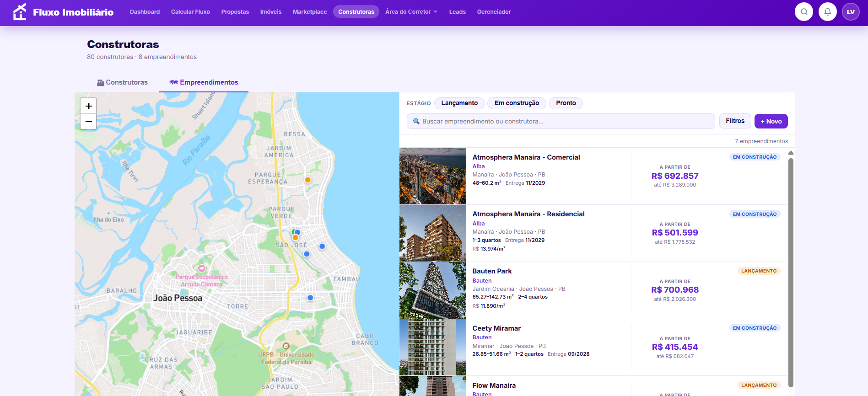This screenshot has height=396, width=868.
Task: Click Alba link under Atmosphera Manaíra - Residencial
Action: pyautogui.click(x=479, y=224)
